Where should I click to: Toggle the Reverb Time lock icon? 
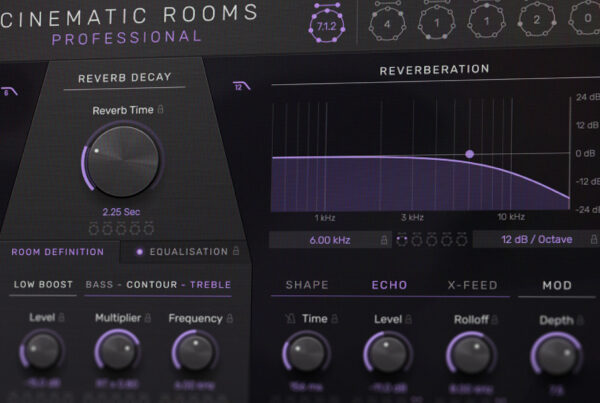coord(161,109)
